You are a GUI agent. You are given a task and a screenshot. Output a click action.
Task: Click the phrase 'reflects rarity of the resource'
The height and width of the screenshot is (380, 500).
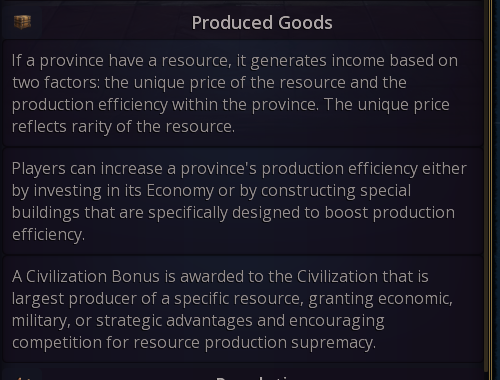[x=123, y=127]
